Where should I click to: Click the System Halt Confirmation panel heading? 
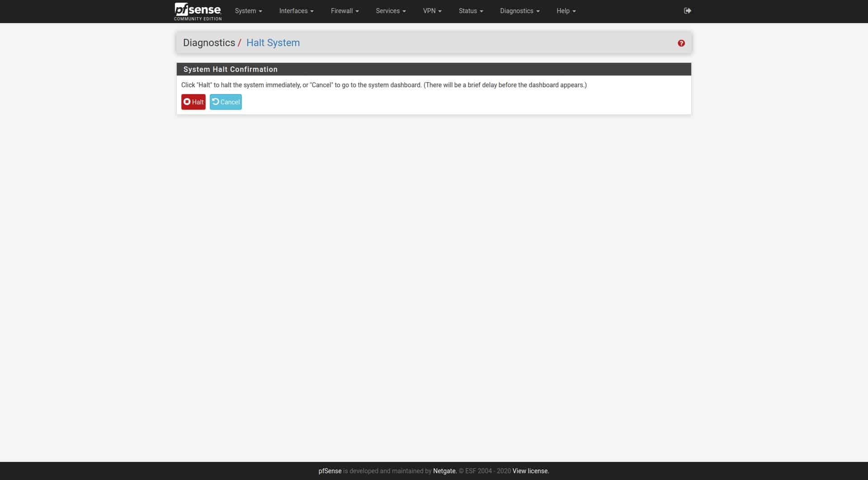click(434, 69)
